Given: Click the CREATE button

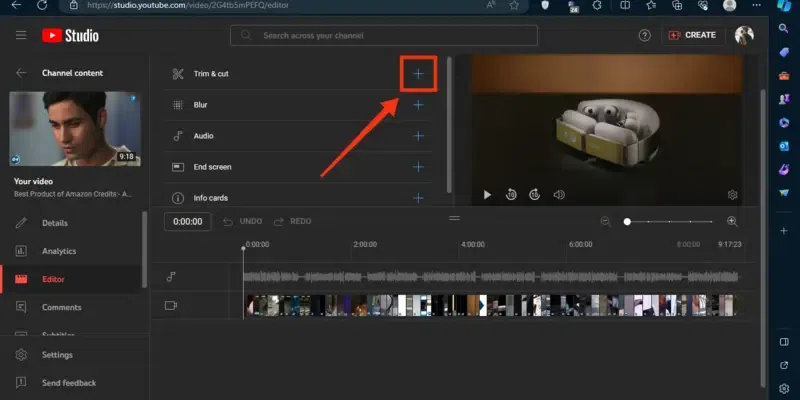Looking at the screenshot, I should (x=691, y=36).
